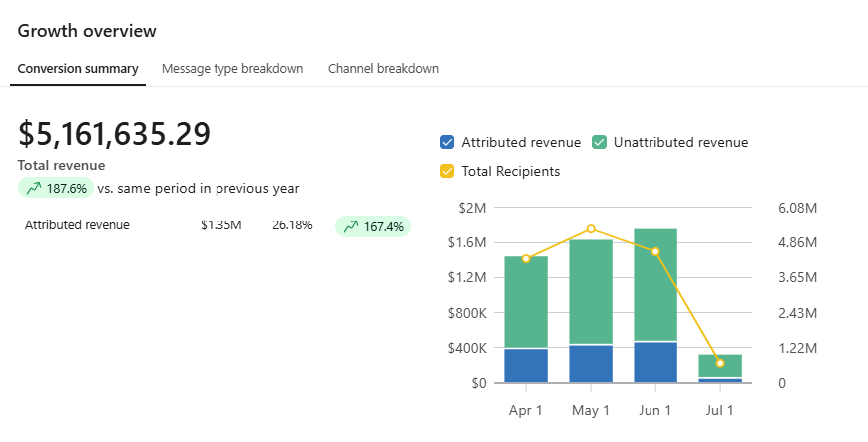Click the 2.43M right axis label

pyautogui.click(x=798, y=313)
